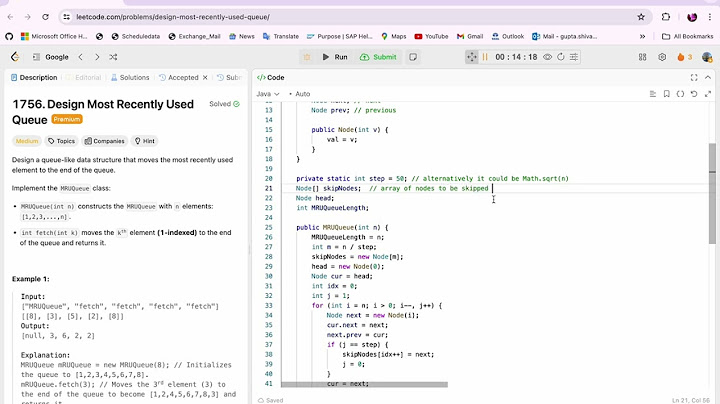Viewport: 720px width, 404px height.
Task: Click the curly braces snippet icon
Action: (680, 94)
